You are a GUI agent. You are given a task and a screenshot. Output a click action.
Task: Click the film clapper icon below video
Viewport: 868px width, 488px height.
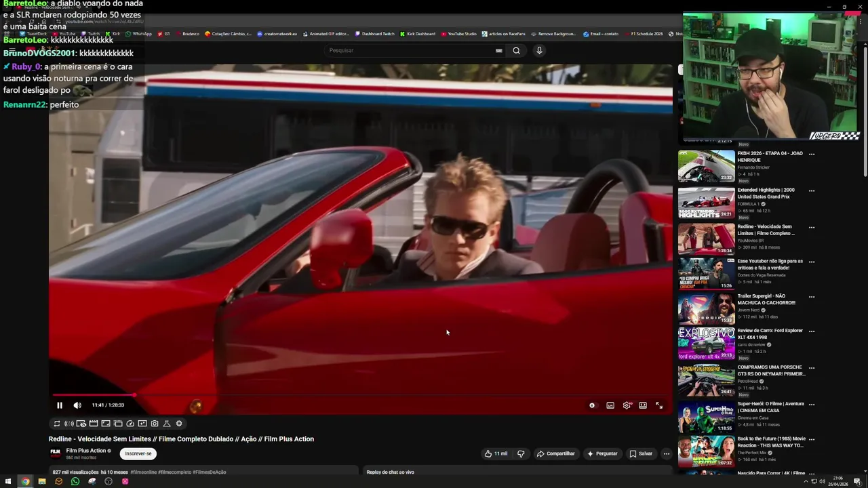[x=94, y=424]
